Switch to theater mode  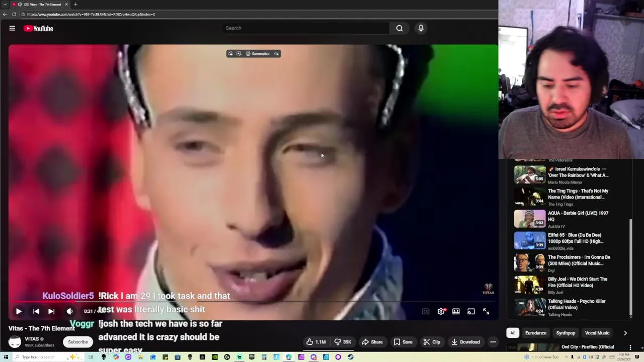tap(456, 312)
